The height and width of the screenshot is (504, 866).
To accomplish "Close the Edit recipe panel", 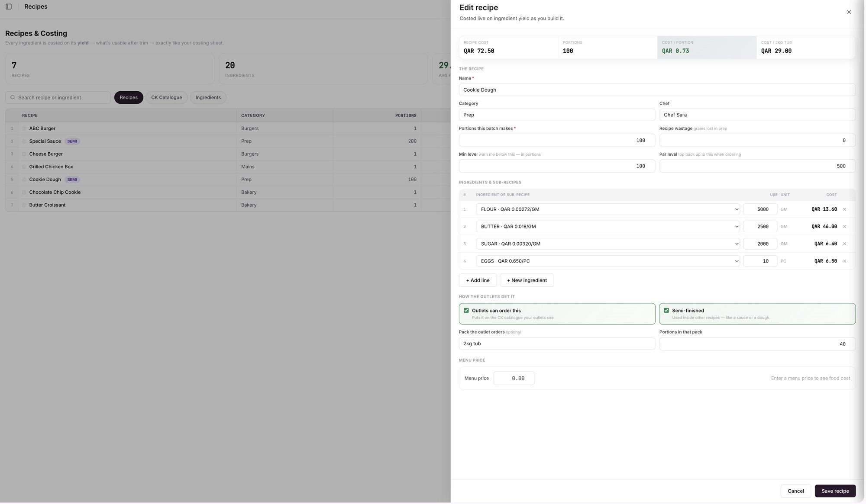I will tap(849, 12).
